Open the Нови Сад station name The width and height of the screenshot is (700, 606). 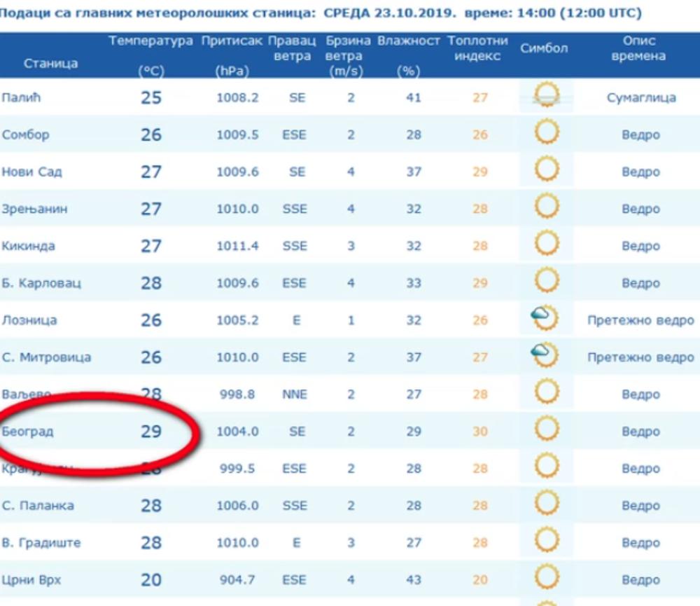(x=32, y=172)
